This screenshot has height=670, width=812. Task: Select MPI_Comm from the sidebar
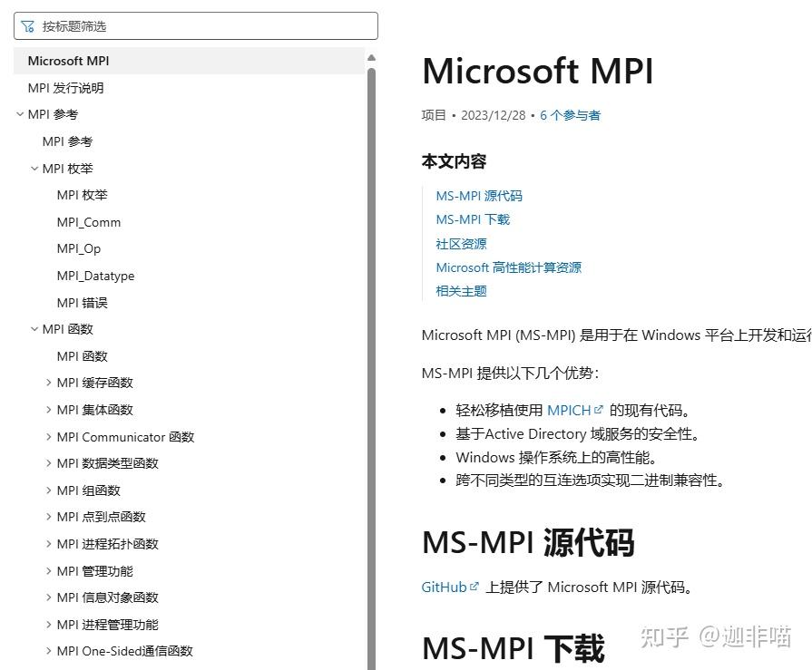88,222
